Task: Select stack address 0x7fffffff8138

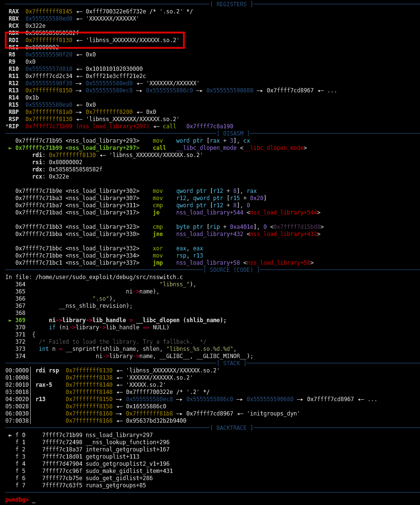Action: tap(89, 378)
